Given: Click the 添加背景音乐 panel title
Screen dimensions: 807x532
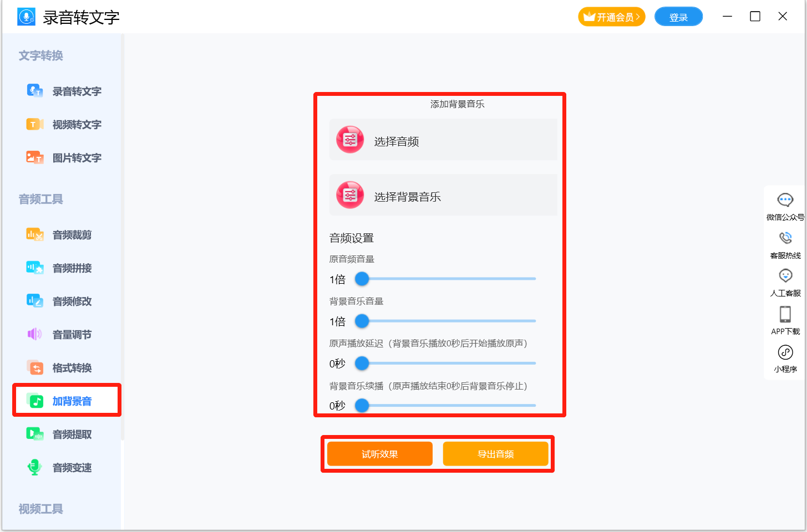Looking at the screenshot, I should click(458, 104).
